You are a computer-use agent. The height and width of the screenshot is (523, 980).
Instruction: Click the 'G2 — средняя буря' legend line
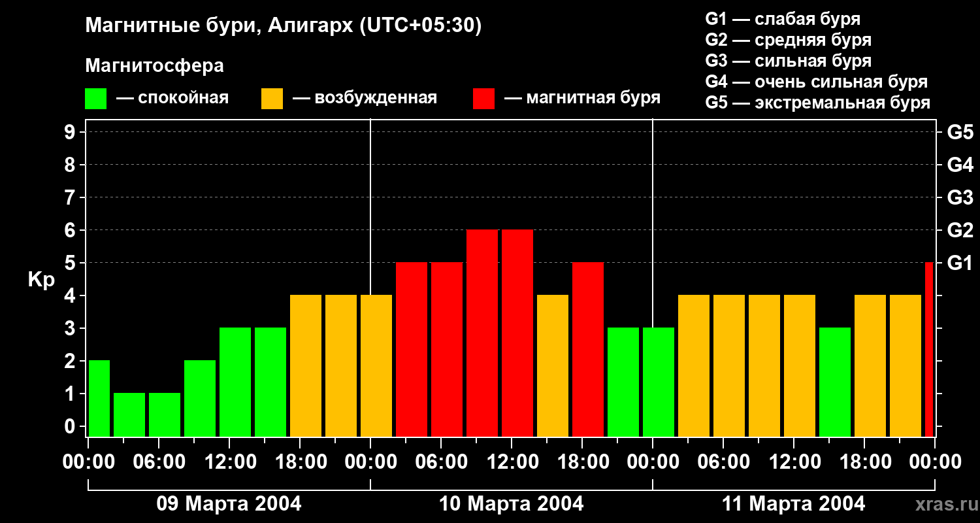point(789,40)
